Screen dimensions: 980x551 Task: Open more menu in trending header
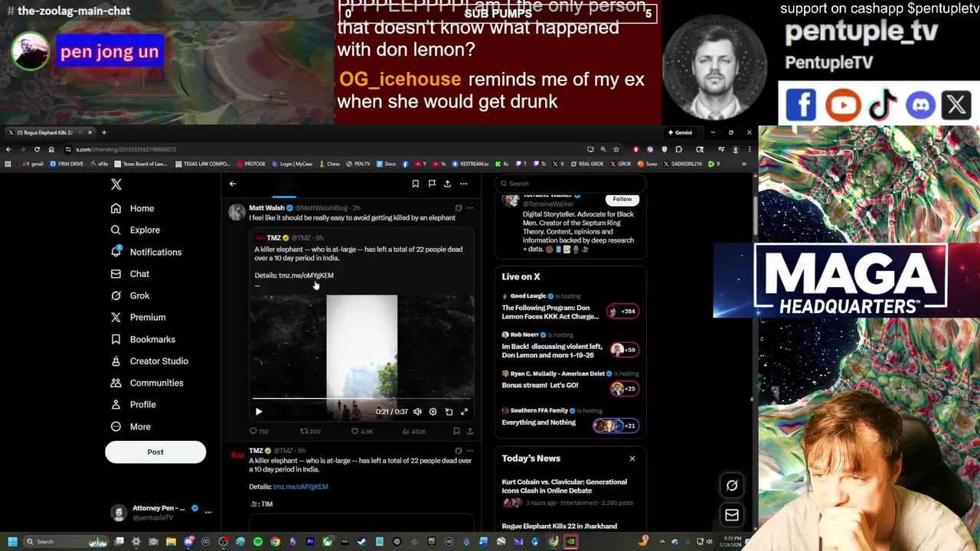pos(463,184)
